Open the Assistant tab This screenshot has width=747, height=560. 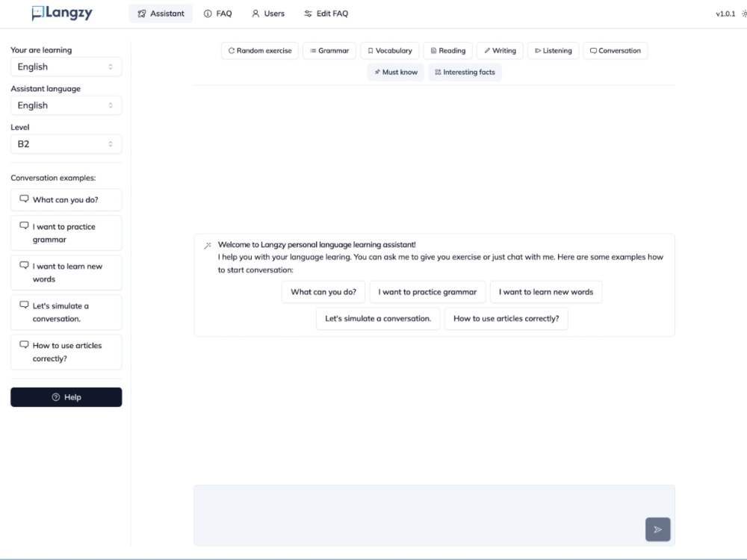[x=161, y=13]
